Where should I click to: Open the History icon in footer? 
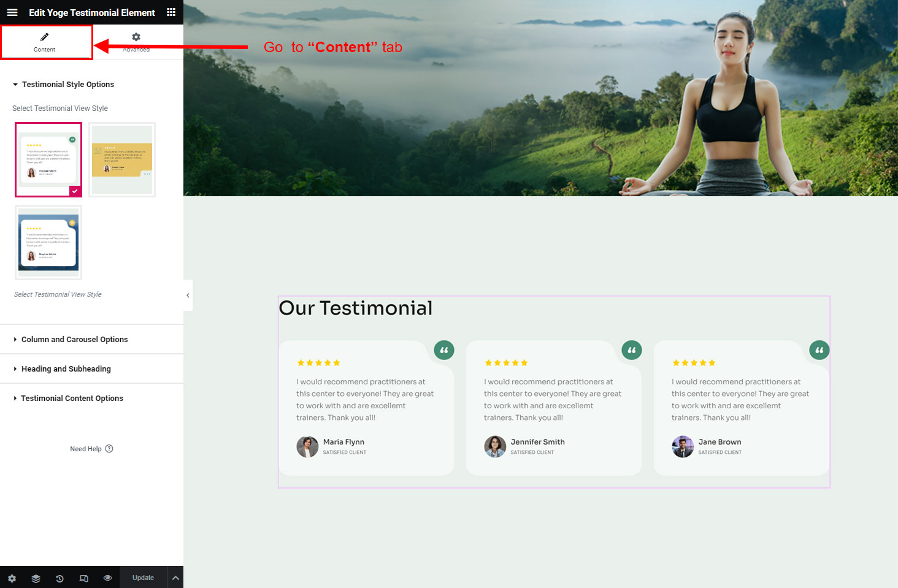click(x=59, y=578)
